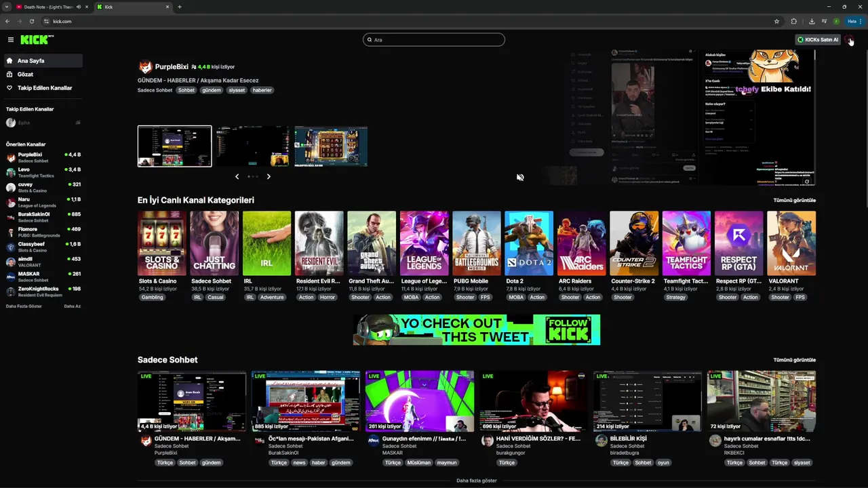
Task: Open VALORANT category cover
Action: click(x=791, y=243)
